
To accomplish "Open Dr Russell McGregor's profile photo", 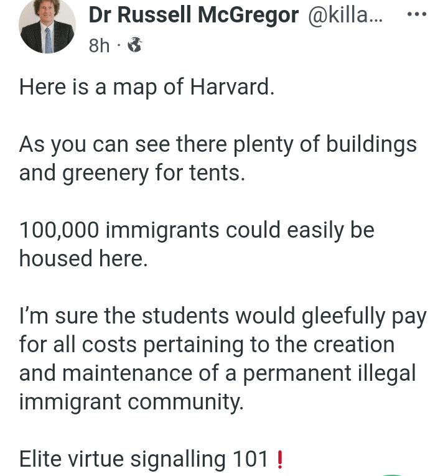I will pos(47,26).
